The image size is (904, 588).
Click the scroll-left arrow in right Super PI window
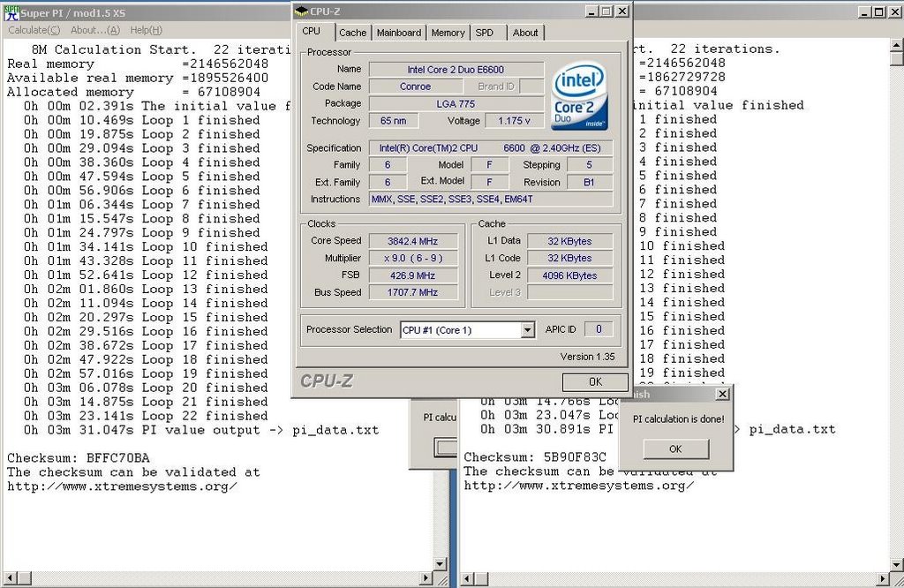[467, 577]
